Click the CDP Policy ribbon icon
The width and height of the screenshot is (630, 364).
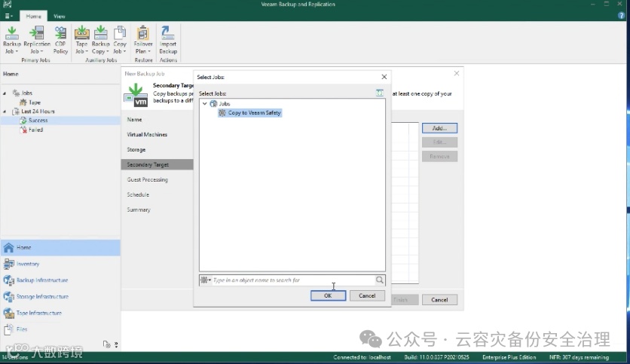(60, 40)
